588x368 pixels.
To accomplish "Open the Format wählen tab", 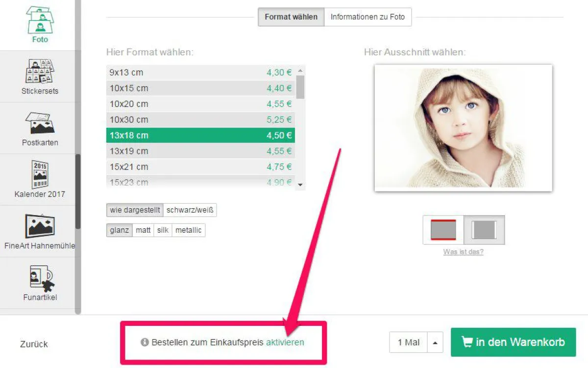I will point(291,17).
